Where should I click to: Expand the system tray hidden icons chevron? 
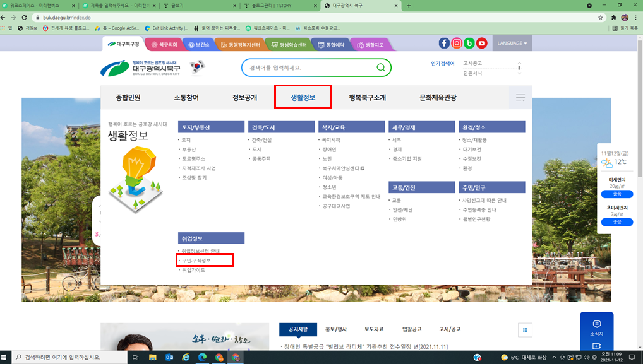point(555,358)
